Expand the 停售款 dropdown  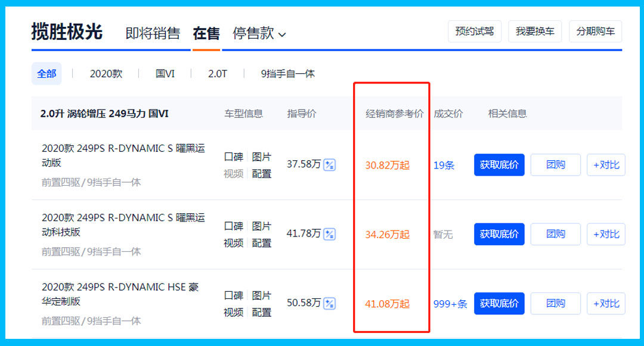click(259, 33)
